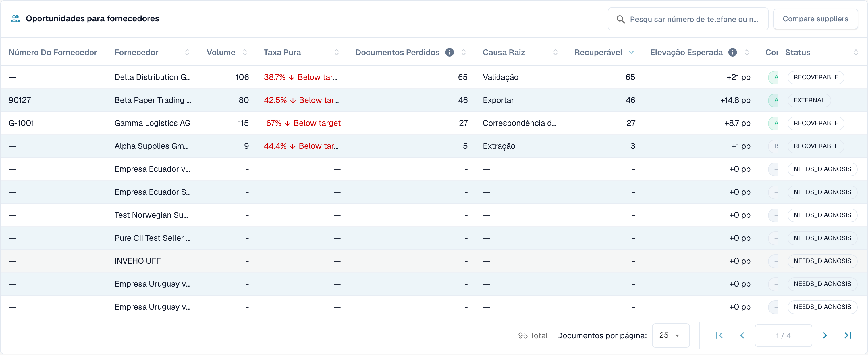Click RECOVERABLE status badge for Delta Distribution
The height and width of the screenshot is (355, 868).
pos(816,77)
